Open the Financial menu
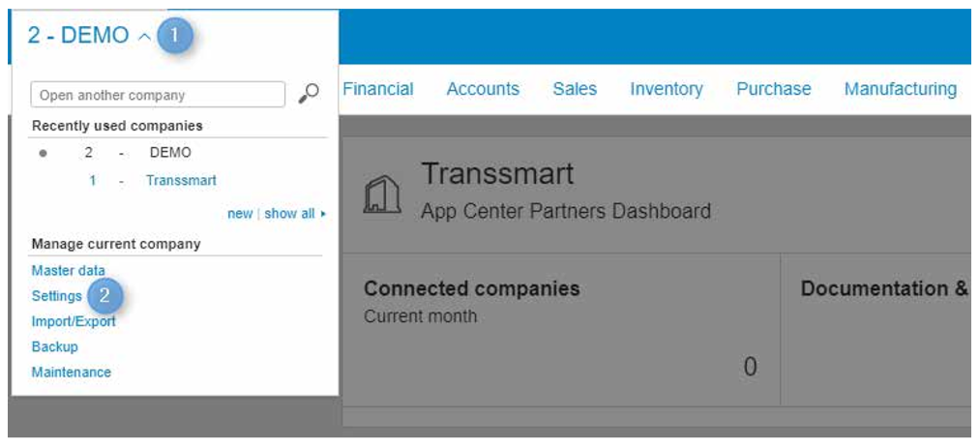Image resolution: width=980 pixels, height=448 pixels. coord(378,89)
